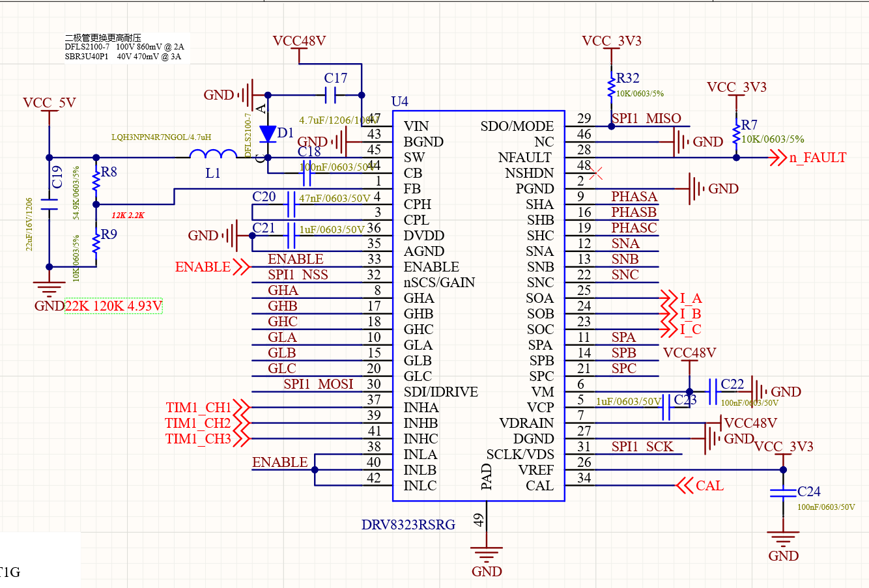Select the 4.7uF/1206/100V value text
The height and width of the screenshot is (588, 869).
[339, 120]
